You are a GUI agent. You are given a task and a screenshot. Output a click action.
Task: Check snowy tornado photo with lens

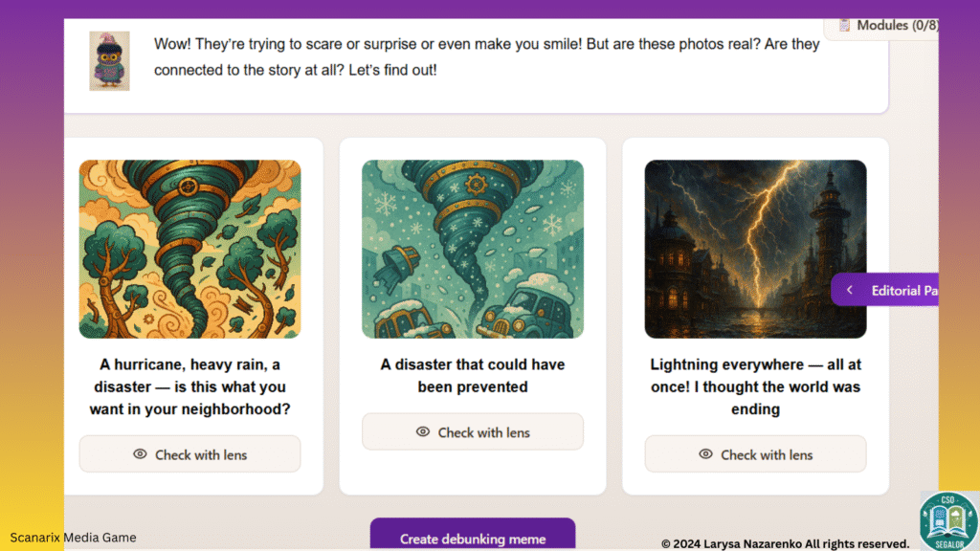pyautogui.click(x=473, y=432)
